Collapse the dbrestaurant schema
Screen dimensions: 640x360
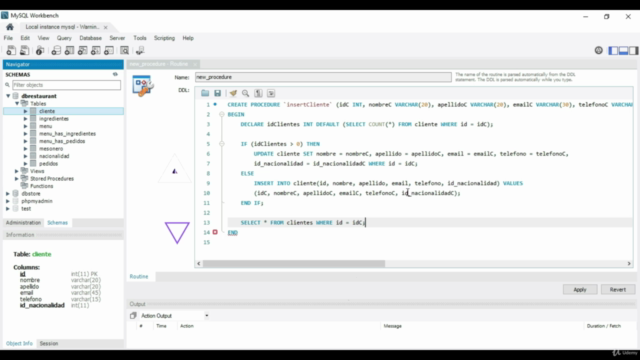(x=8, y=96)
